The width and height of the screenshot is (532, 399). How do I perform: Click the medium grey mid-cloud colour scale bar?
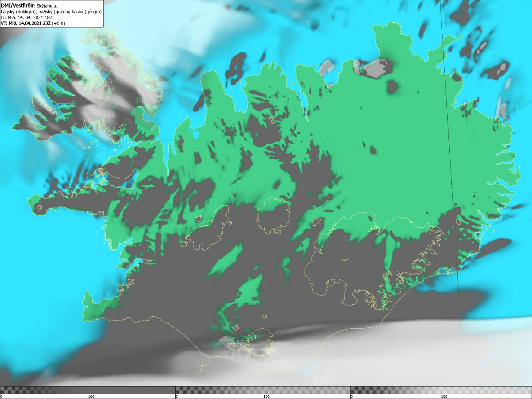pos(263,390)
